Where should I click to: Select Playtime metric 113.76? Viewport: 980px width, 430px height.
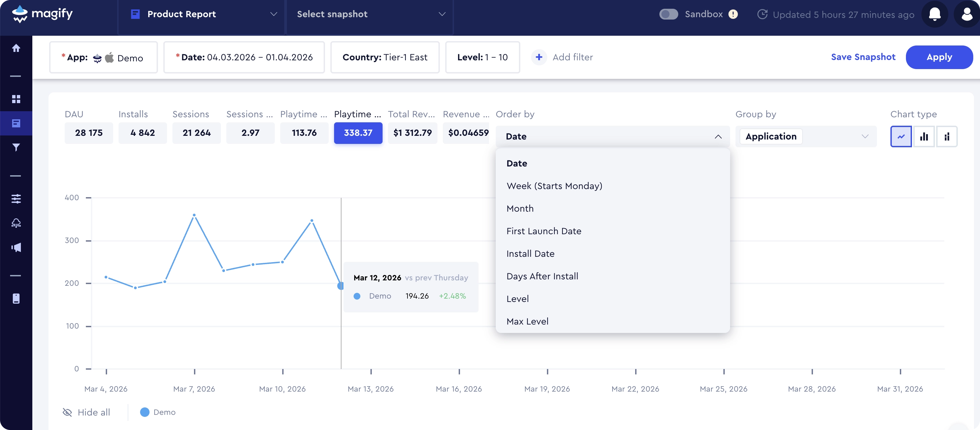(x=304, y=133)
